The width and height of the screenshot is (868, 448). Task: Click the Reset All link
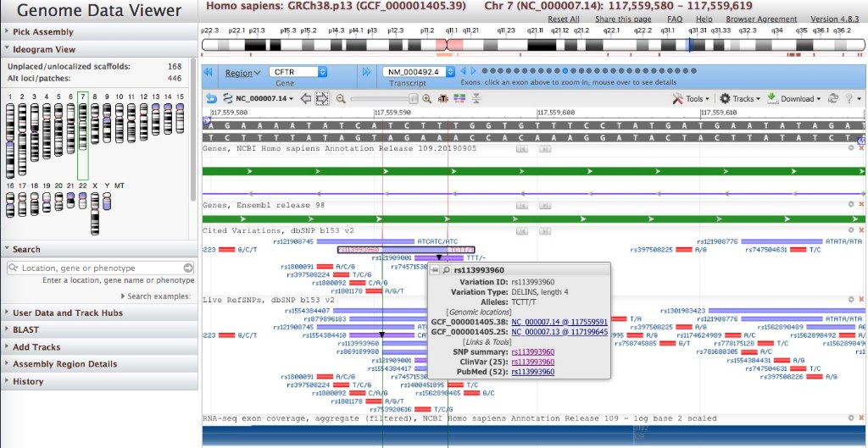click(564, 19)
